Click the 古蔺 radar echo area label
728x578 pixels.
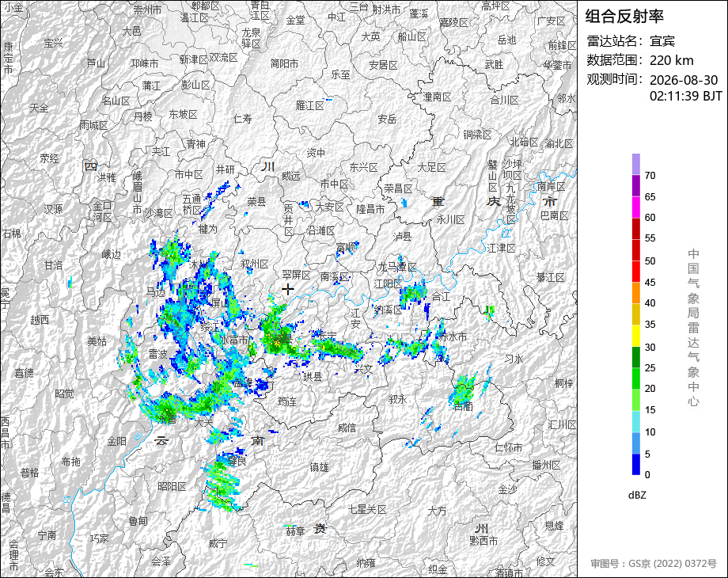tap(464, 406)
